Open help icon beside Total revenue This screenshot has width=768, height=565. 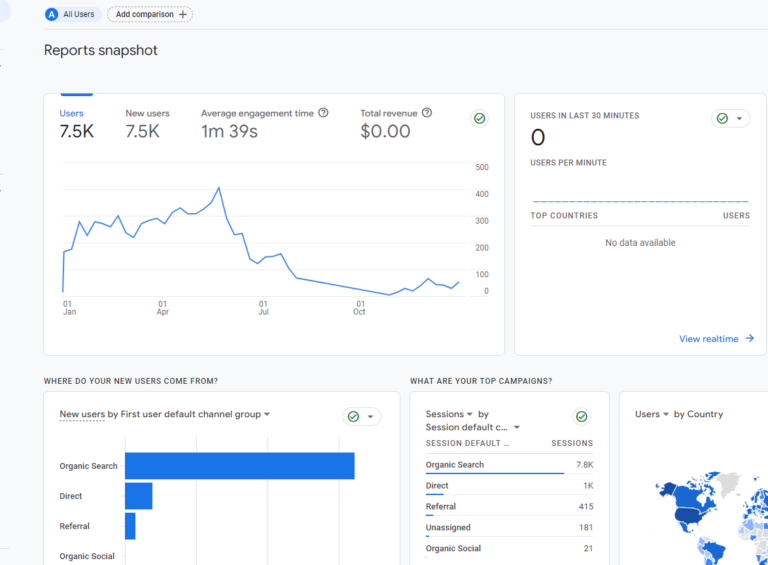(x=427, y=113)
